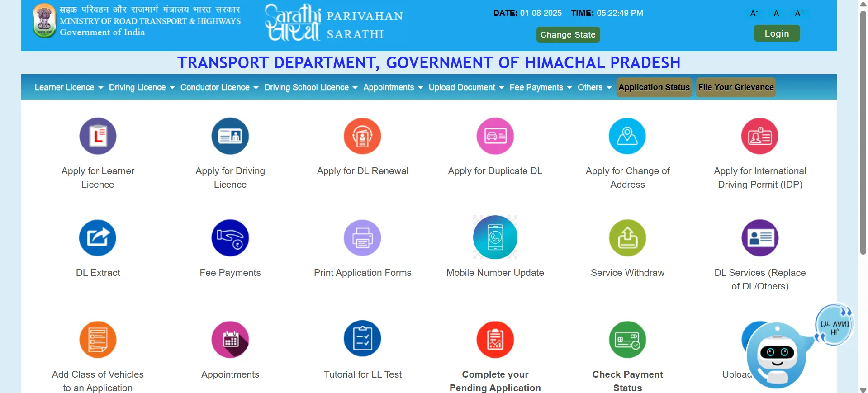This screenshot has width=868, height=393.
Task: Click the Apply for Duplicate DL icon
Action: coord(495,136)
